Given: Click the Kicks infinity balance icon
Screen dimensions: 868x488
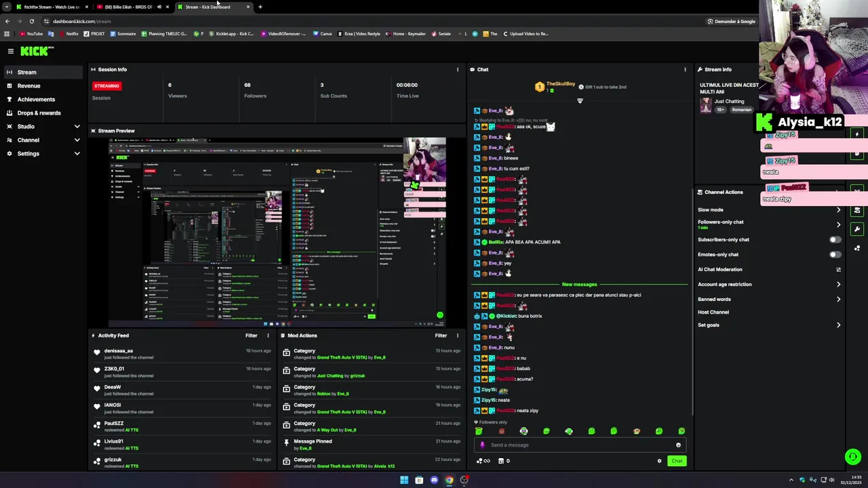Looking at the screenshot, I should pyautogui.click(x=484, y=461).
